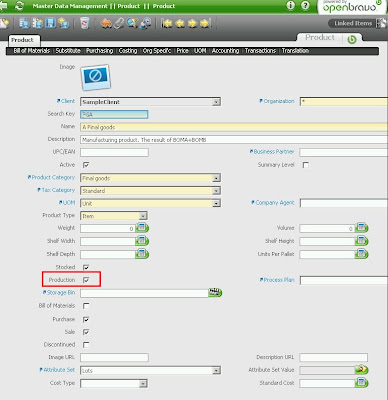Switch to the Transactions tab
This screenshot has height=400, width=388.
[x=260, y=51]
